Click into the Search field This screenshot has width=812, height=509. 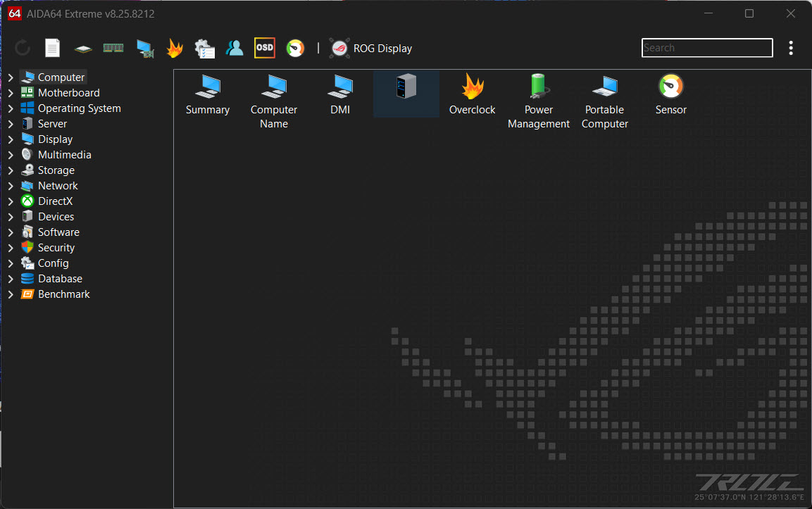[707, 48]
